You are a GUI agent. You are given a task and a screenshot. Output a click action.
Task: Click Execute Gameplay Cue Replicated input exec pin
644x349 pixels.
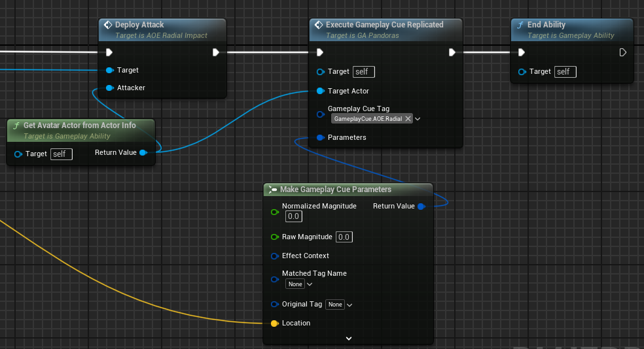320,52
